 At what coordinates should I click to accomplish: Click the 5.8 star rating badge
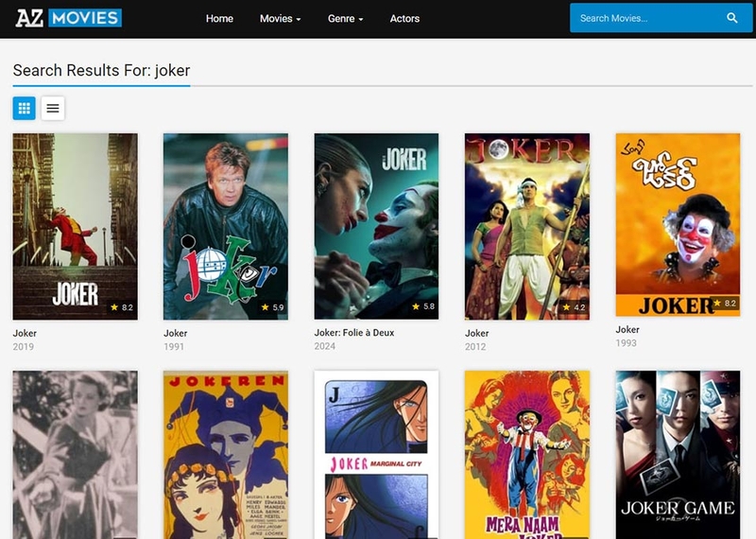[422, 306]
